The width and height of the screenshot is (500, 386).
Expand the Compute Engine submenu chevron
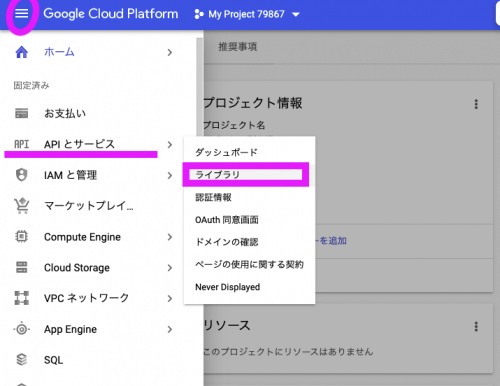click(x=170, y=237)
